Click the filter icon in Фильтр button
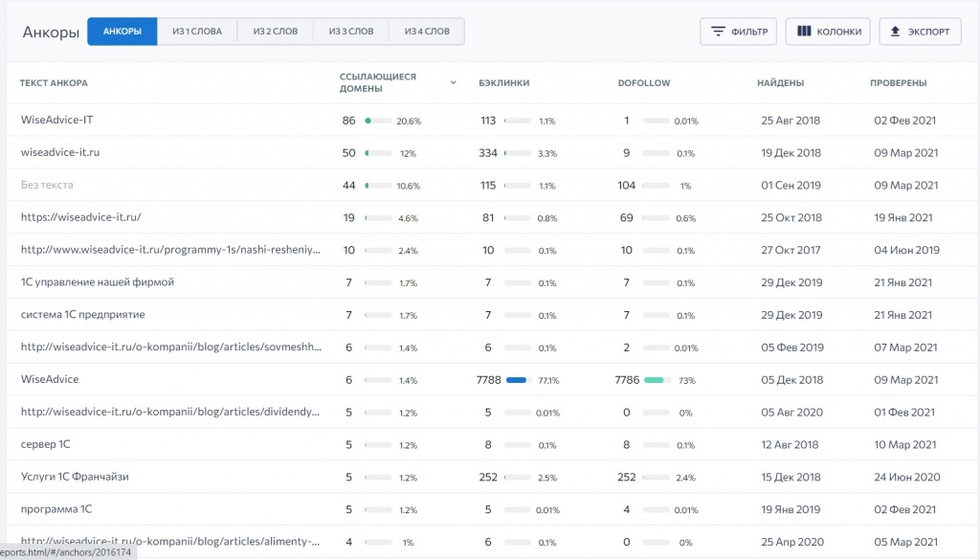Viewport: 980px width, 560px height. point(717,32)
